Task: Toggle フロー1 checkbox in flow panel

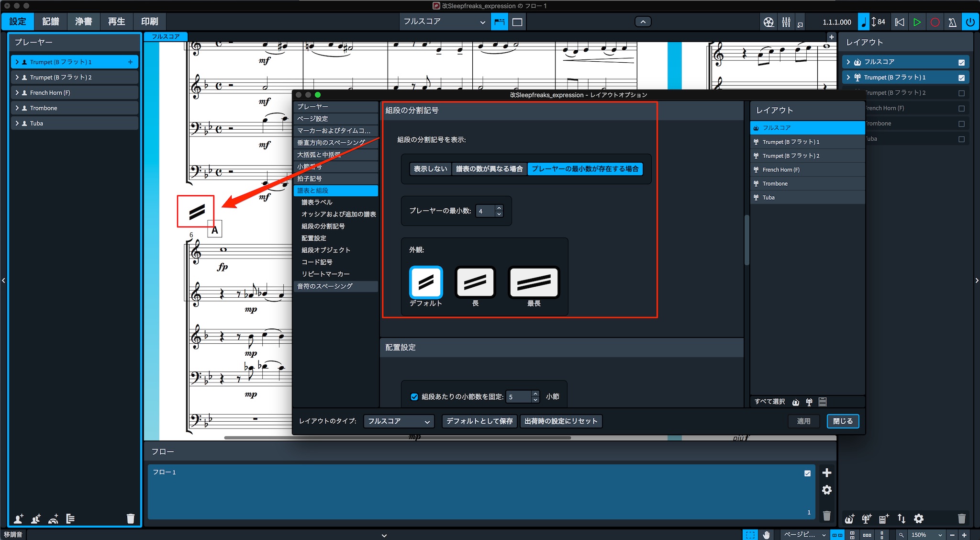Action: coord(807,473)
